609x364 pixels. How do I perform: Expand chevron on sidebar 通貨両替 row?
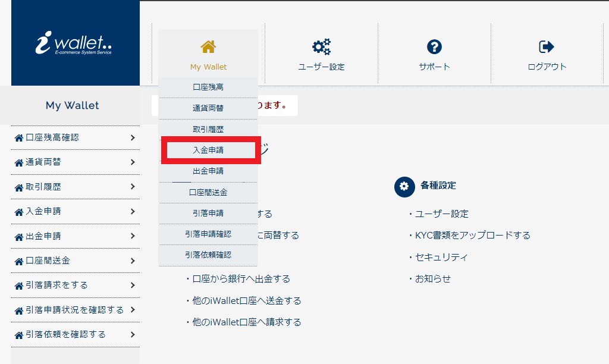coord(133,162)
